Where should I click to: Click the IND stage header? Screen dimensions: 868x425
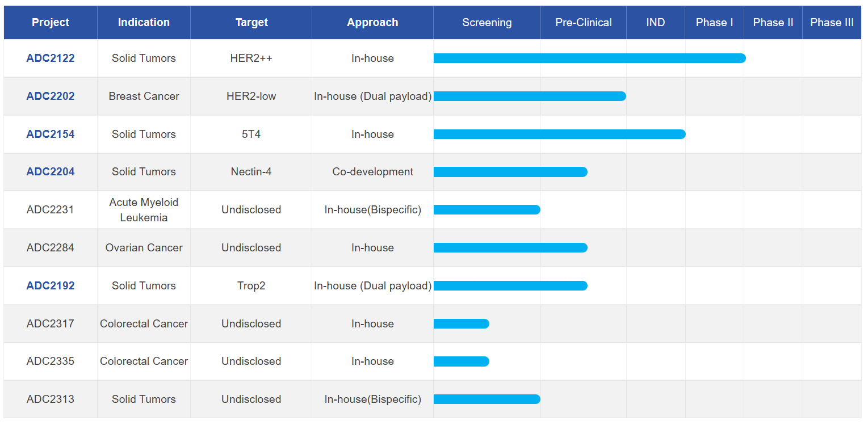[655, 22]
